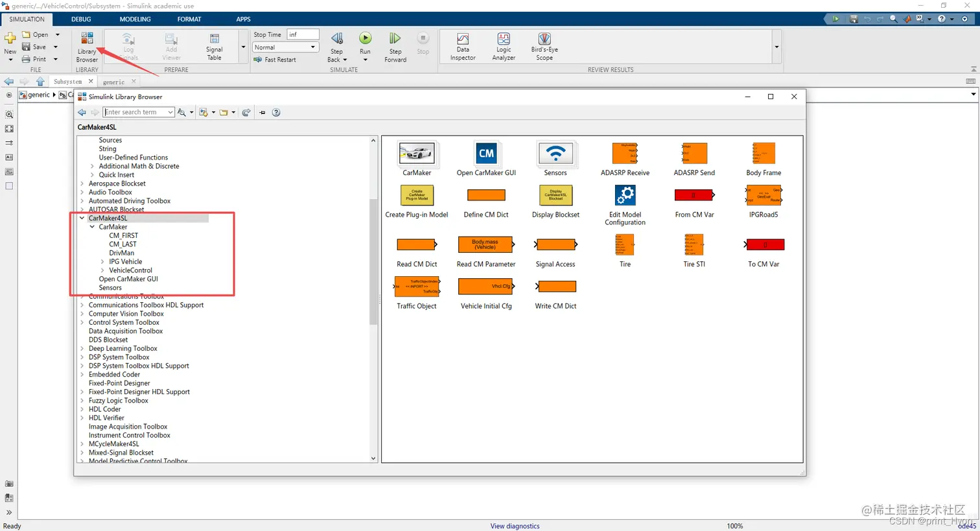The image size is (980, 531).
Task: Switch to the APPS tab
Action: [244, 19]
